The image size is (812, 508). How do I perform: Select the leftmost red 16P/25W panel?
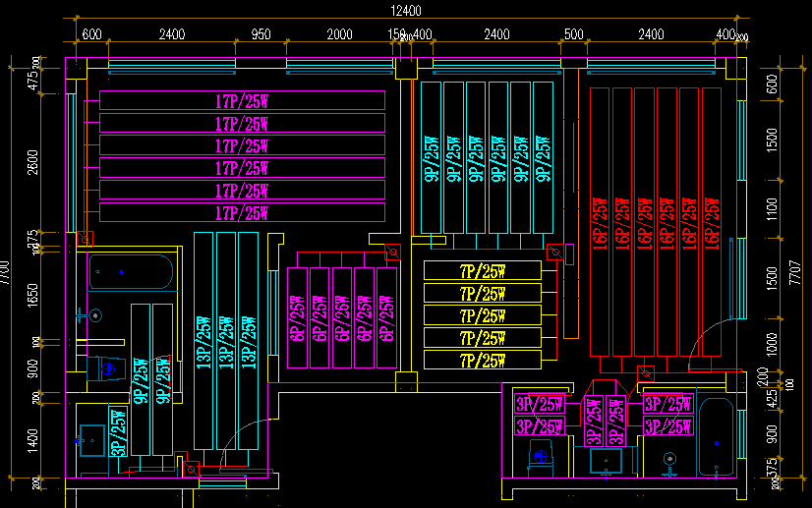click(x=600, y=221)
